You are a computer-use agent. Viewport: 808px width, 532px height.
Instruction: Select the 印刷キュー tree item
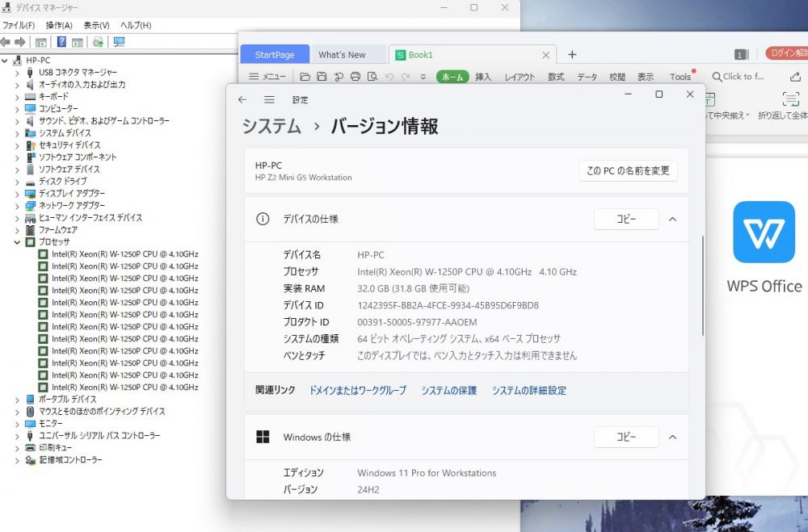pyautogui.click(x=55, y=448)
